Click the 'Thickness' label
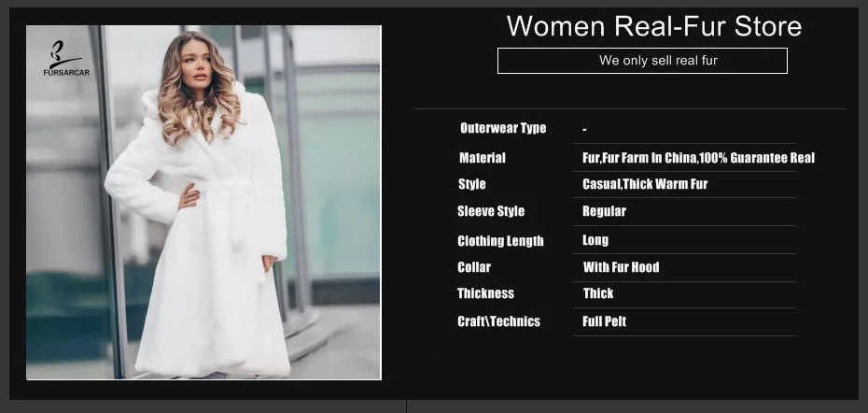This screenshot has width=868, height=413. click(485, 293)
